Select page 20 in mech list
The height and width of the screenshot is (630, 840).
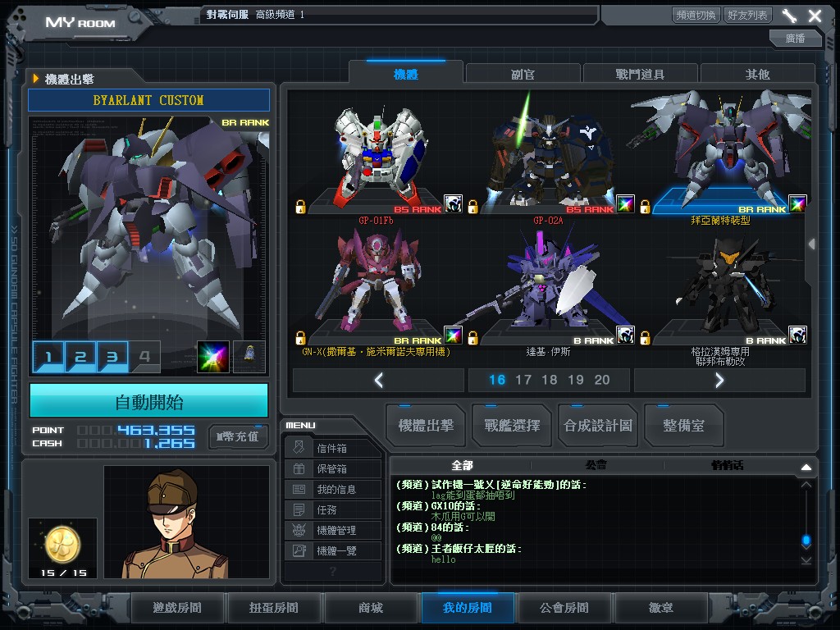602,380
